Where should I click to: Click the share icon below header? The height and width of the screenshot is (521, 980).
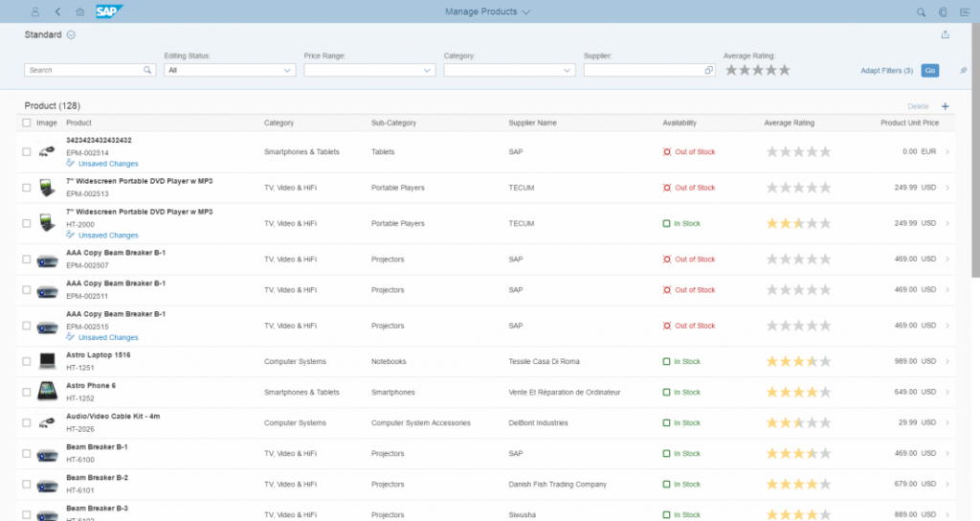pos(945,35)
